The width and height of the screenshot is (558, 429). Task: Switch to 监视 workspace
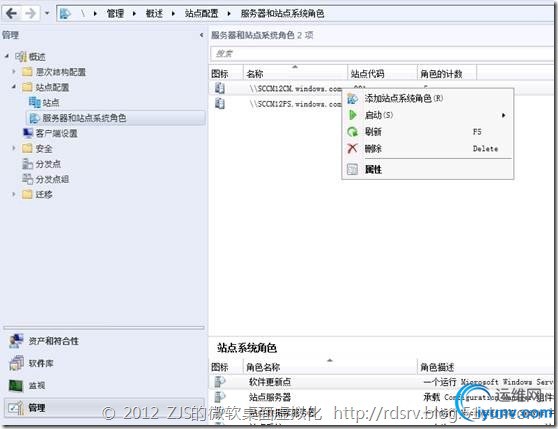(104, 385)
